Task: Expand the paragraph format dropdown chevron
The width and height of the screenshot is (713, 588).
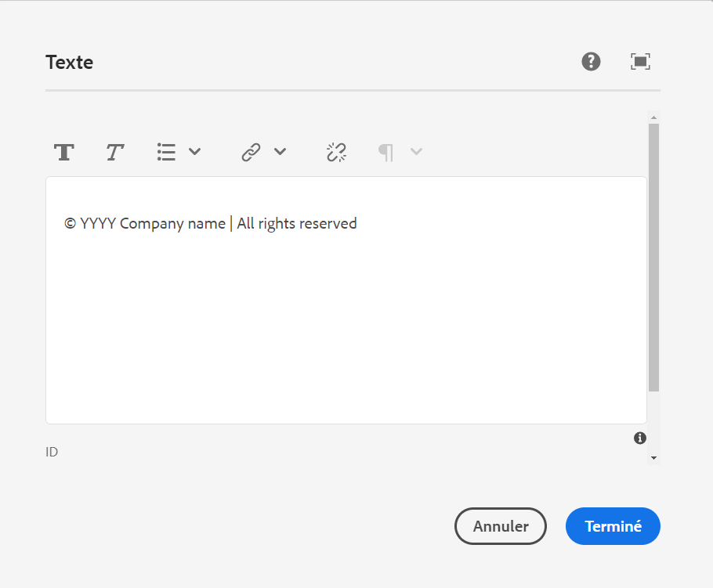Action: click(417, 152)
